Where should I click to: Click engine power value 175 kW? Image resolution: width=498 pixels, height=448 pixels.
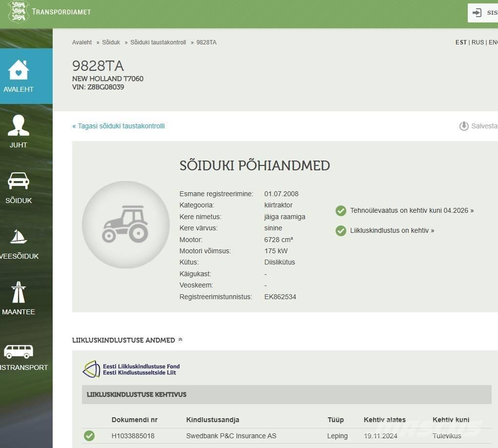coord(276,251)
